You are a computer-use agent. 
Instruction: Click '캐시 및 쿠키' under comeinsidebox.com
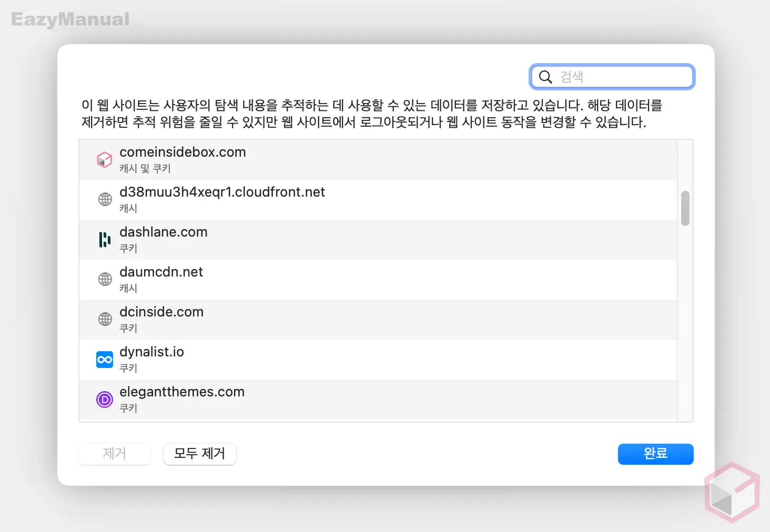click(x=145, y=168)
